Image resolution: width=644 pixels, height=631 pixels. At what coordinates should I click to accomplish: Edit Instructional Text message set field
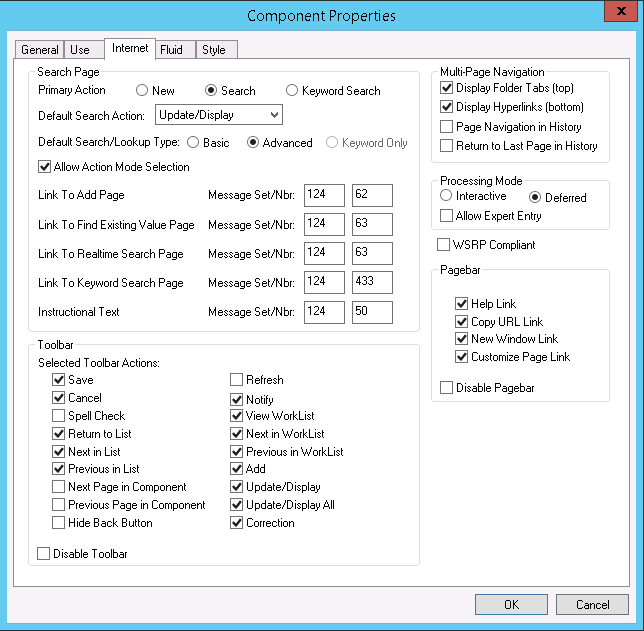point(324,312)
